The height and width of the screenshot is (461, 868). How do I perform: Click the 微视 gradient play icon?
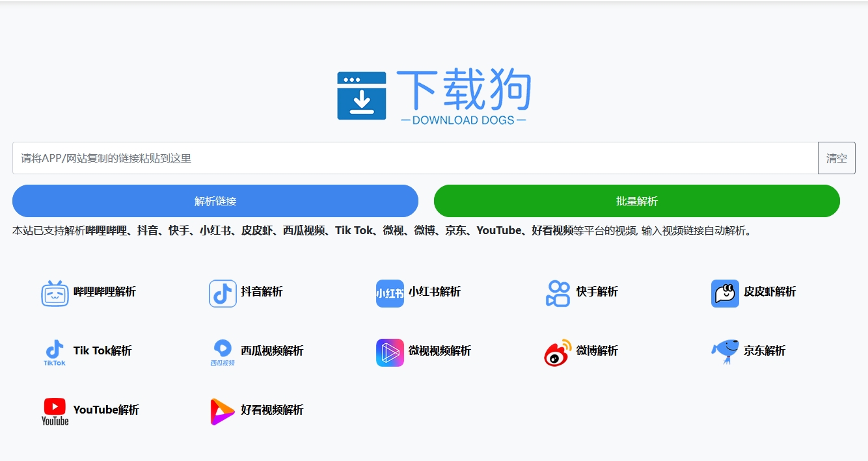click(x=390, y=352)
